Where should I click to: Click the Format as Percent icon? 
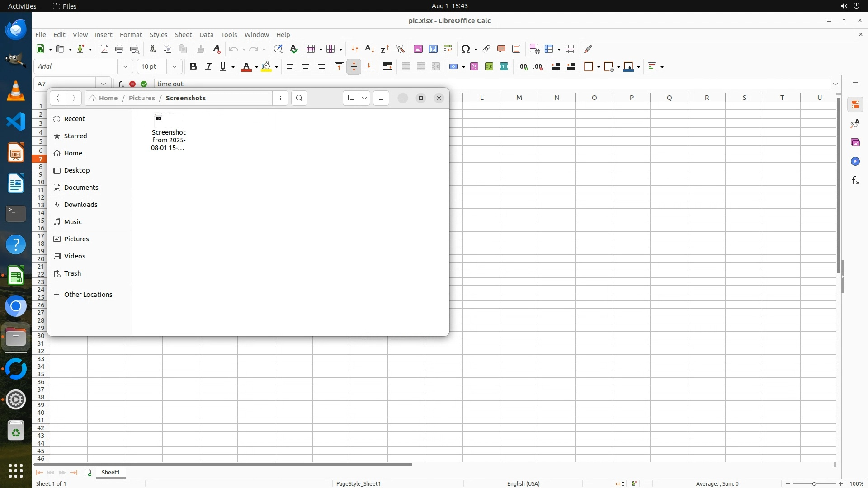pyautogui.click(x=474, y=66)
